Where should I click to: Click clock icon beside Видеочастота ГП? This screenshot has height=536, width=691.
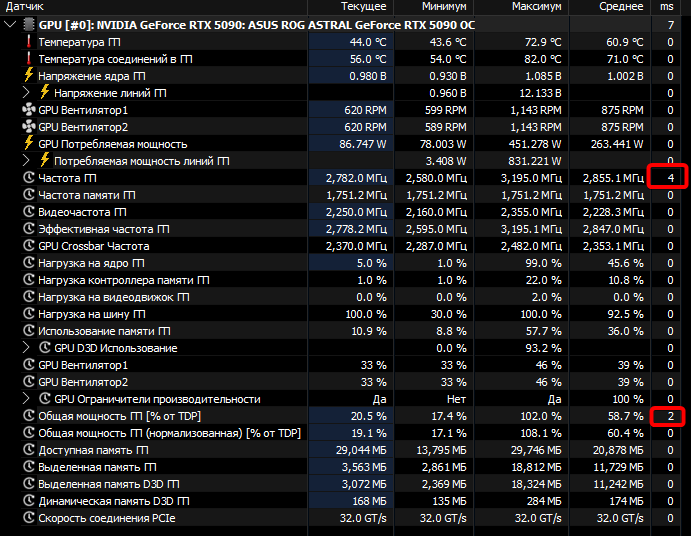(29, 212)
